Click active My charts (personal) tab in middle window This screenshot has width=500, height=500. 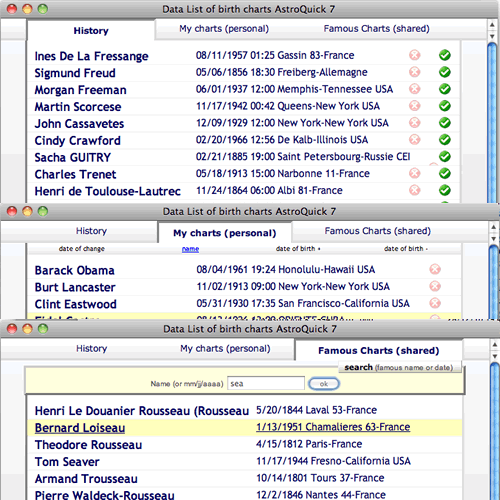tap(225, 233)
